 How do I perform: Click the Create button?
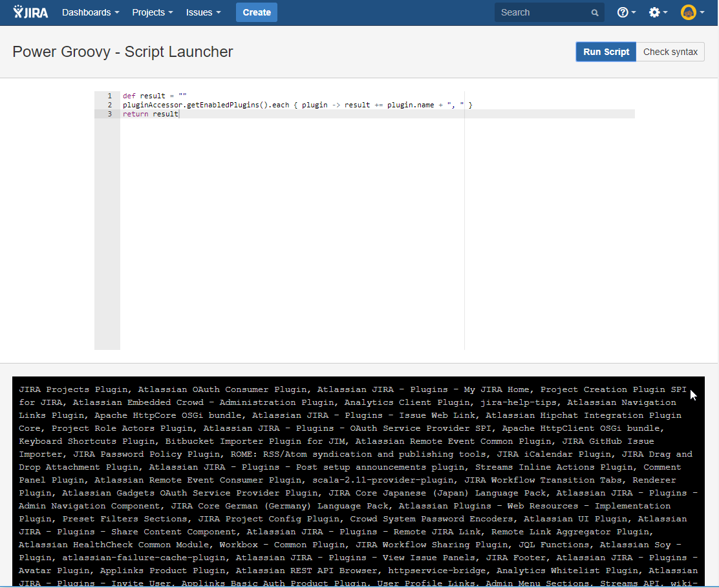coord(256,12)
